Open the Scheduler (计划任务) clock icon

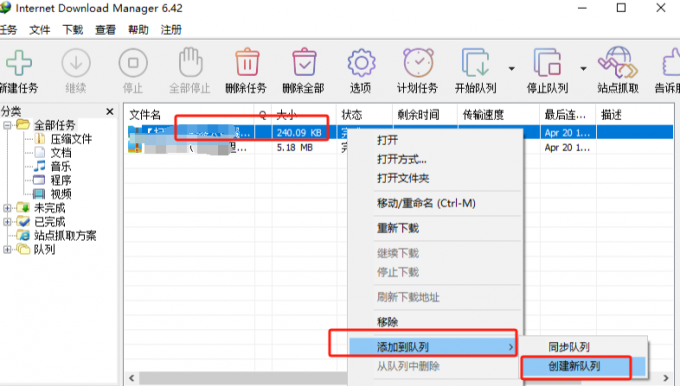coord(418,62)
